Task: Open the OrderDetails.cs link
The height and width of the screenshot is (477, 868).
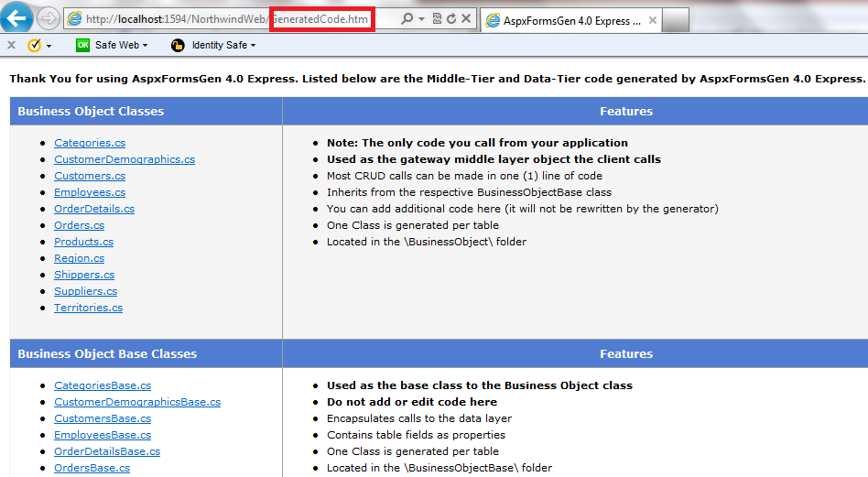Action: coord(94,209)
